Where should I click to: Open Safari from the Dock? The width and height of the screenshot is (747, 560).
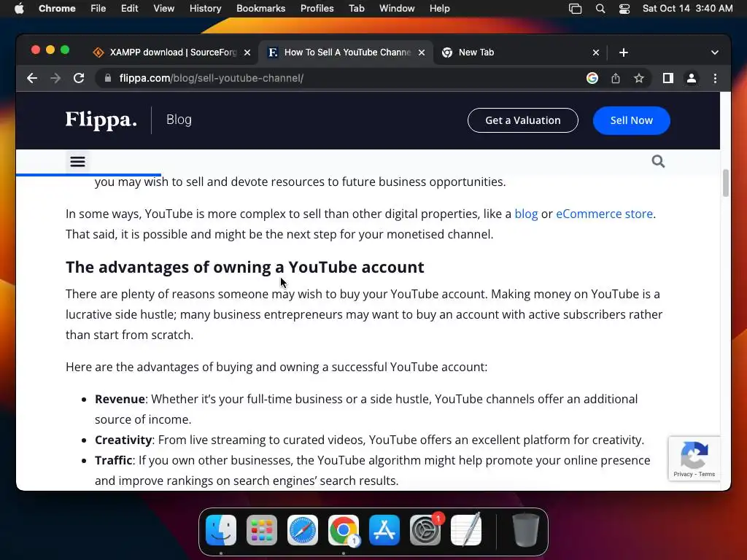click(303, 530)
